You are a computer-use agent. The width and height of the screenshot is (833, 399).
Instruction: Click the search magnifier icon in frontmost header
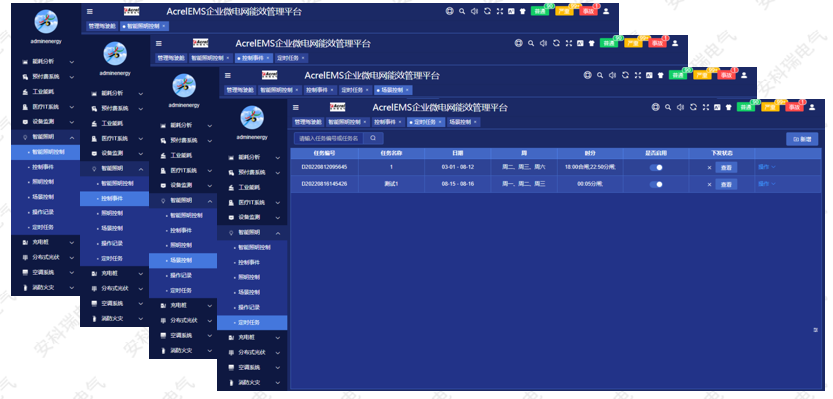[668, 107]
